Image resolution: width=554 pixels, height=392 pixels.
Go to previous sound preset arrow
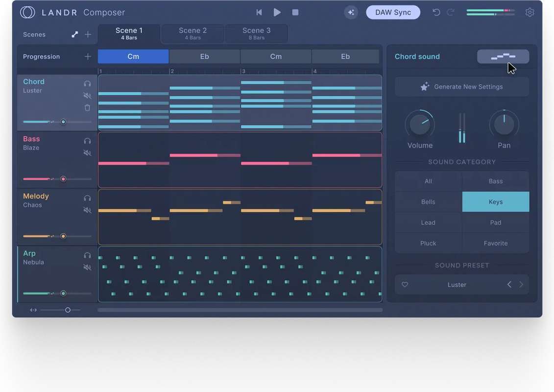click(x=509, y=285)
